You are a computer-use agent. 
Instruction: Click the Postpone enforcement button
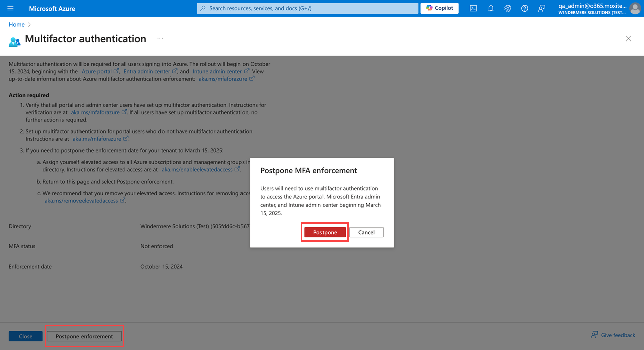(84, 336)
